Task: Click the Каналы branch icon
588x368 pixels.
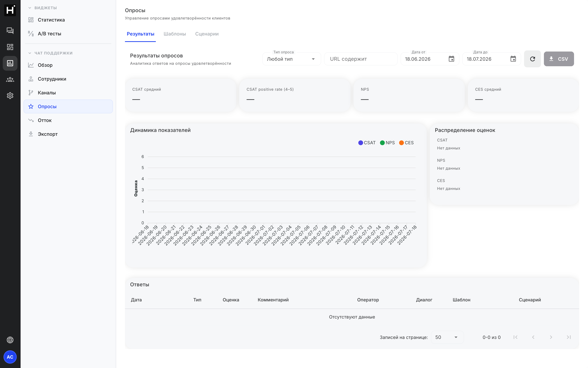Action: [x=31, y=93]
